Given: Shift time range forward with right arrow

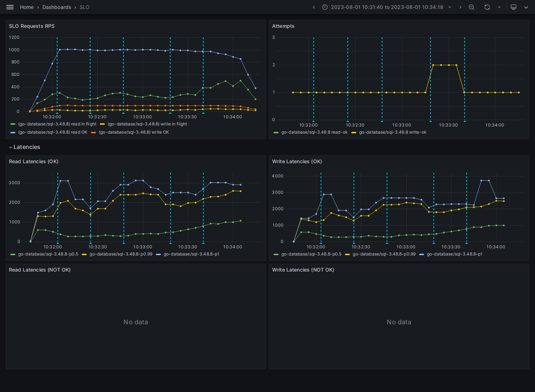Looking at the screenshot, I should 460,7.
